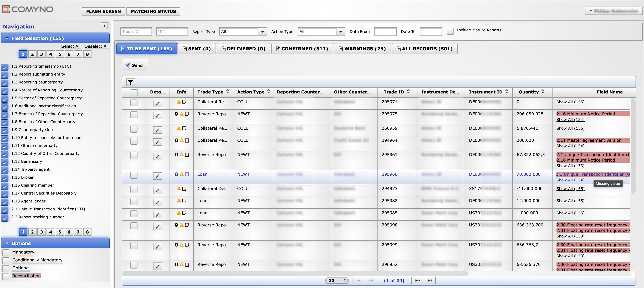Screen dimensions: 644x288
Task: Open the FLASH SCREEN button
Action: click(104, 11)
